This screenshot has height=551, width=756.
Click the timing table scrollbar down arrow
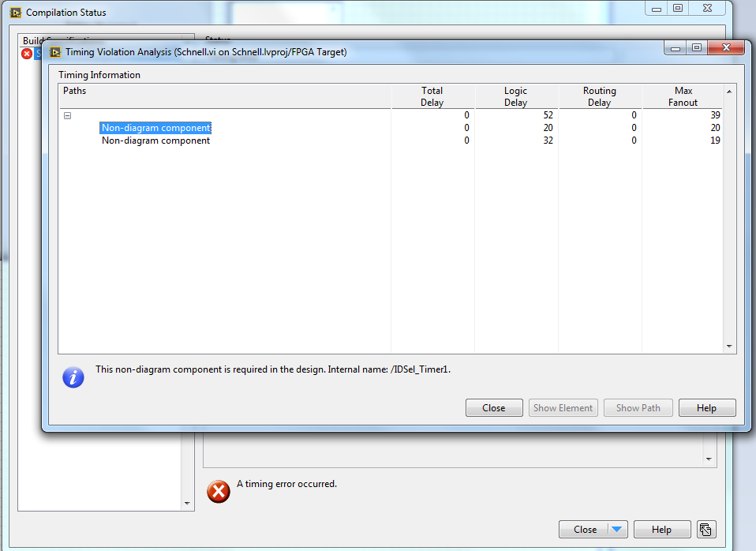tap(729, 347)
